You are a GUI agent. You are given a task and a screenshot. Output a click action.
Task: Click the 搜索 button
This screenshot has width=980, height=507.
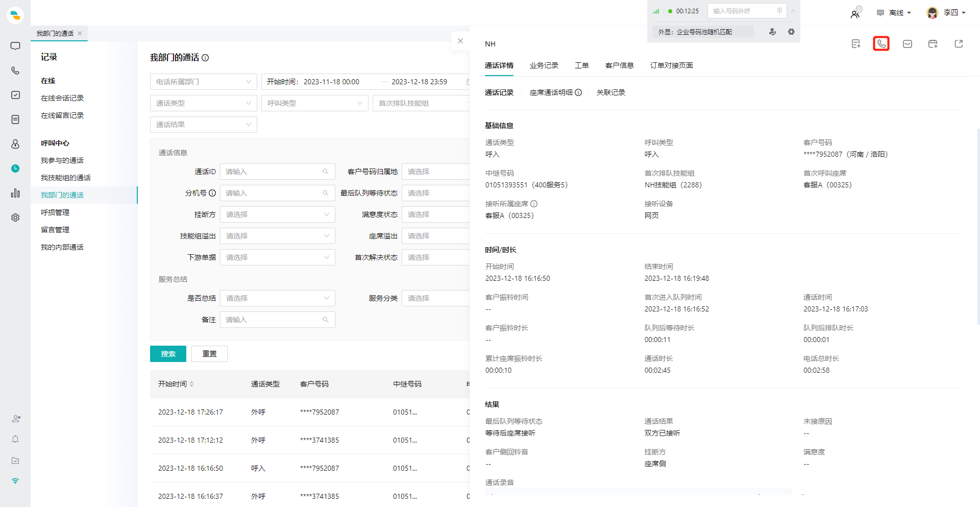click(168, 354)
